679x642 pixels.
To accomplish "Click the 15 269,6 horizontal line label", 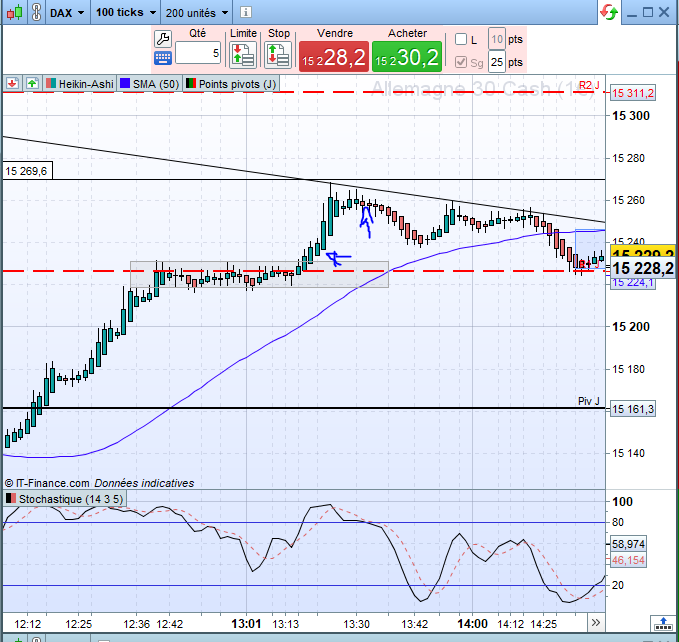I will [27, 171].
